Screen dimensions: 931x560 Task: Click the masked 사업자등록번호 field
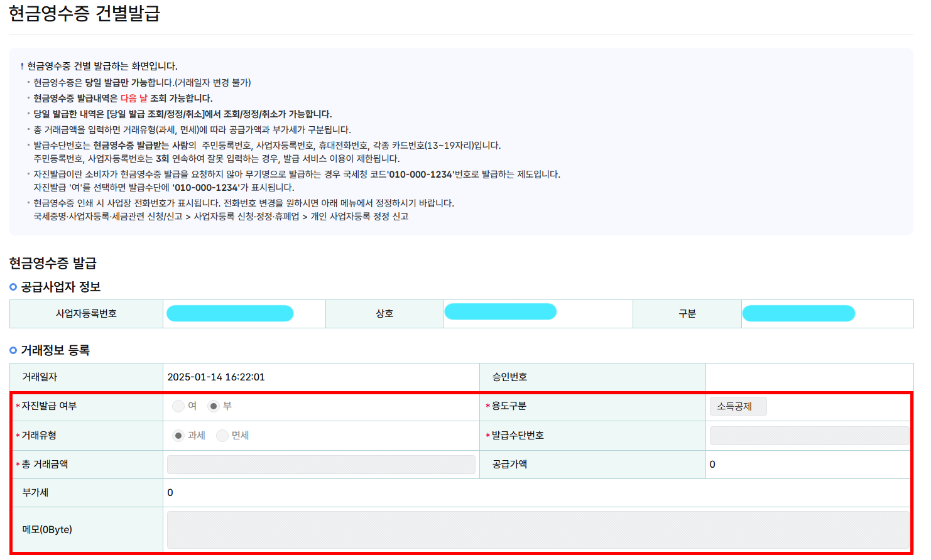[x=230, y=312]
